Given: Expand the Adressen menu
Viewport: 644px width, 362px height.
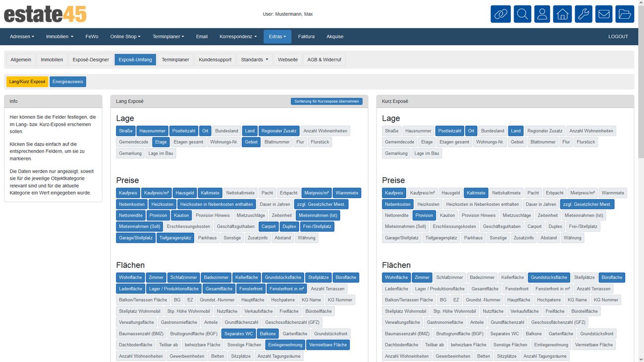Looking at the screenshot, I should [x=22, y=37].
